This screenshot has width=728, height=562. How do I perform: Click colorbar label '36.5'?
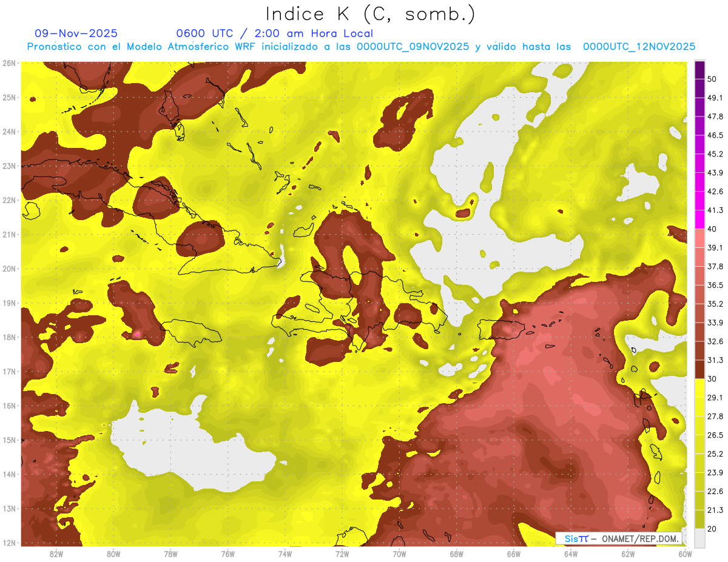click(x=715, y=285)
